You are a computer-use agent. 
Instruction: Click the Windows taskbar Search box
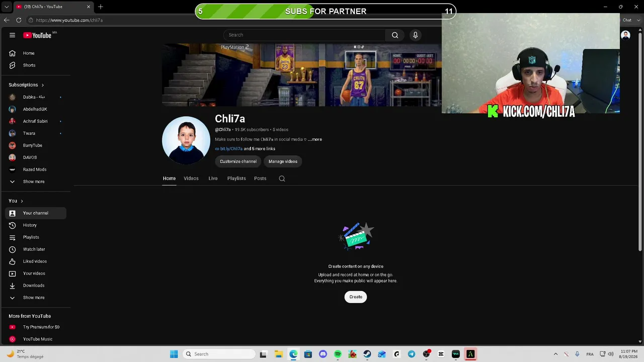(218, 354)
